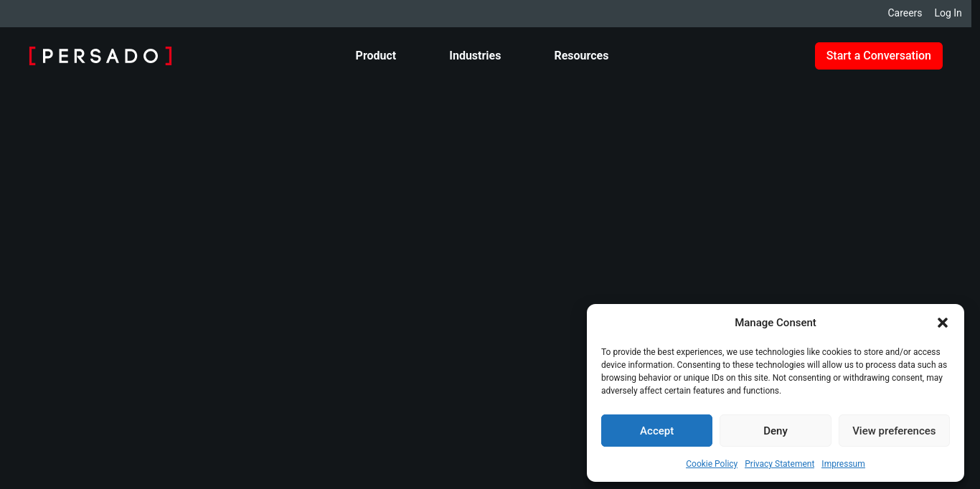Go to the Careers page
The width and height of the screenshot is (980, 489).
click(905, 13)
